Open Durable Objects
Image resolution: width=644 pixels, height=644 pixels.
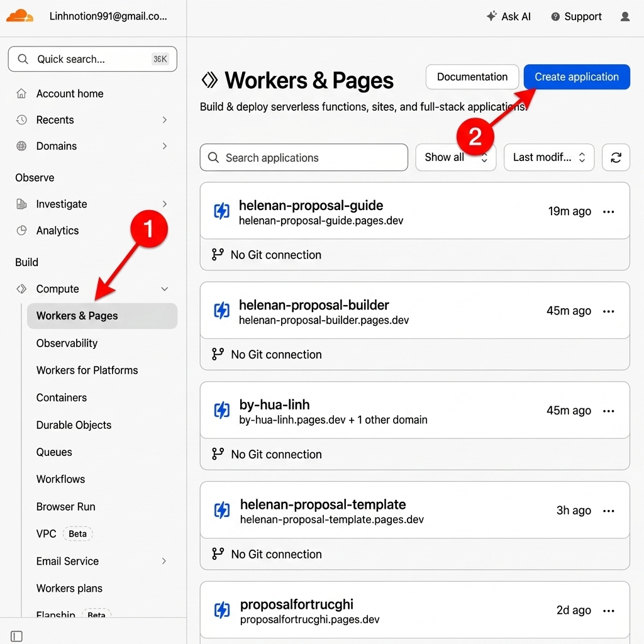(74, 425)
